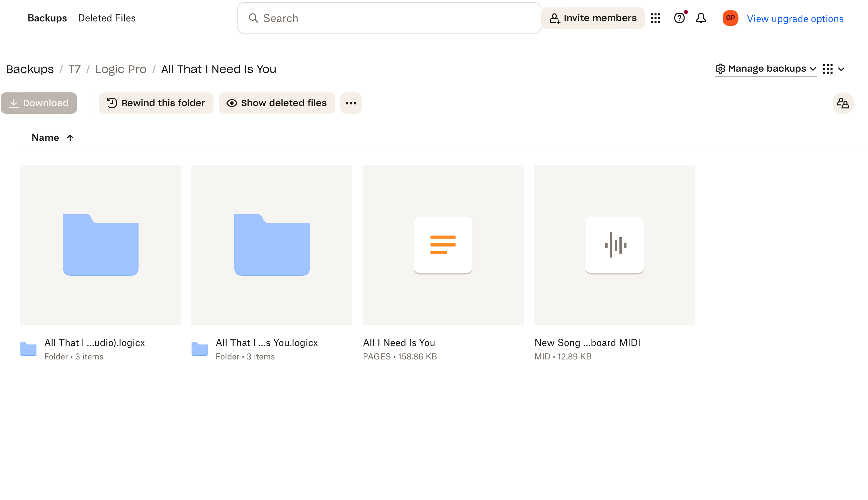Screen dimensions: 868x500
Task: Open the All I Need Is You Pages thumbnail
Action: tap(443, 245)
